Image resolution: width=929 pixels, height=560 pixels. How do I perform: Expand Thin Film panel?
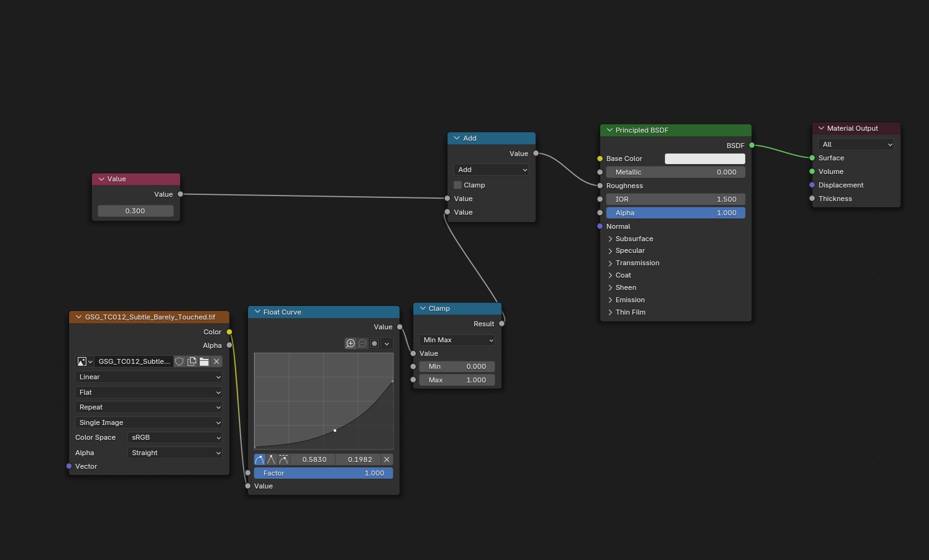tap(610, 313)
